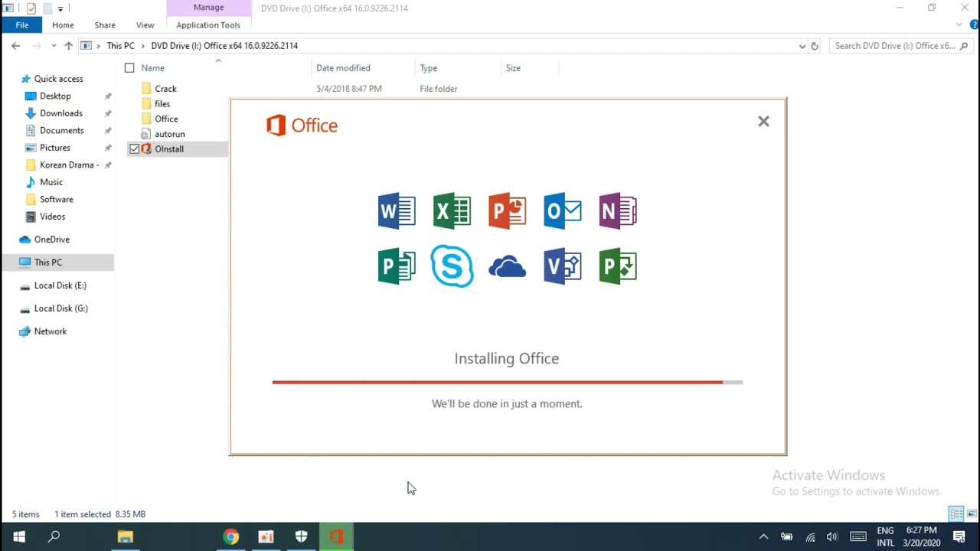
Task: Click the Visio icon in Office installer
Action: click(563, 266)
